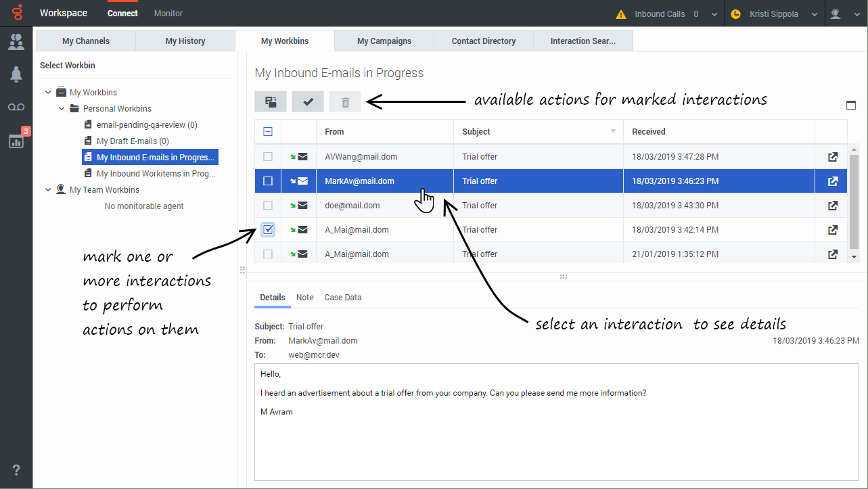This screenshot has width=868, height=489.
Task: Open the Team Communicator sidebar icon
Action: (x=16, y=41)
